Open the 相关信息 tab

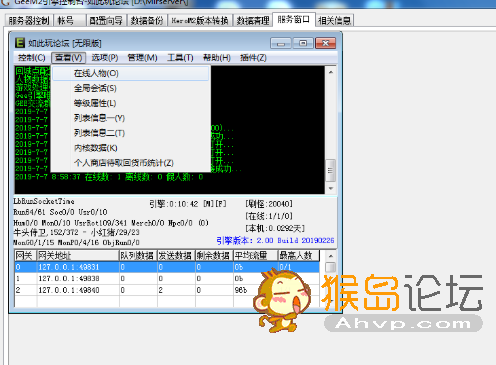[x=334, y=21]
